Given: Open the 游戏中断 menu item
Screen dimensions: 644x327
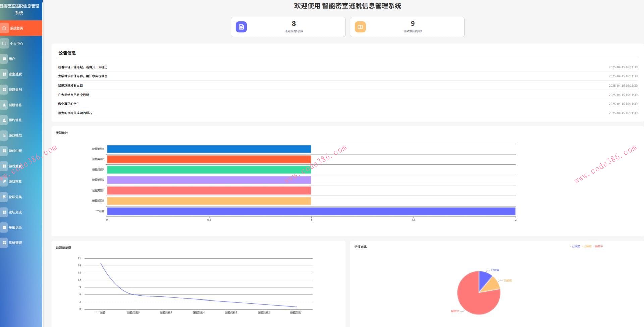Looking at the screenshot, I should [21, 151].
